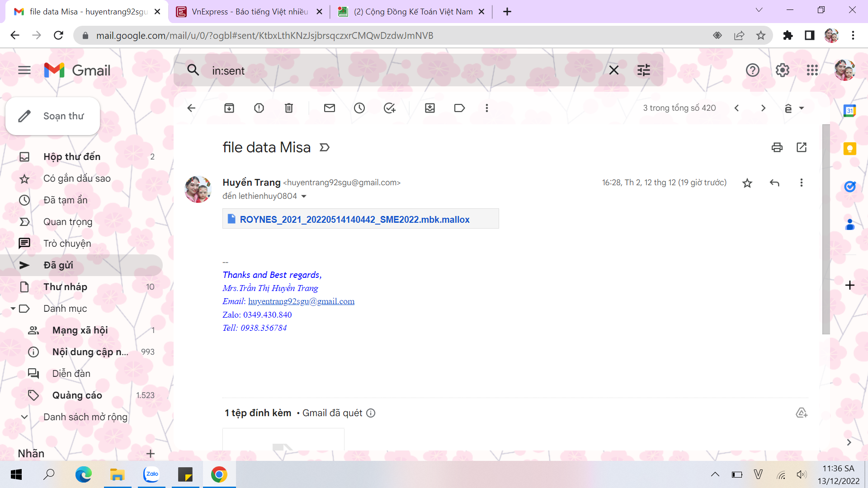Collapse the Danh mục categories list

point(13,309)
